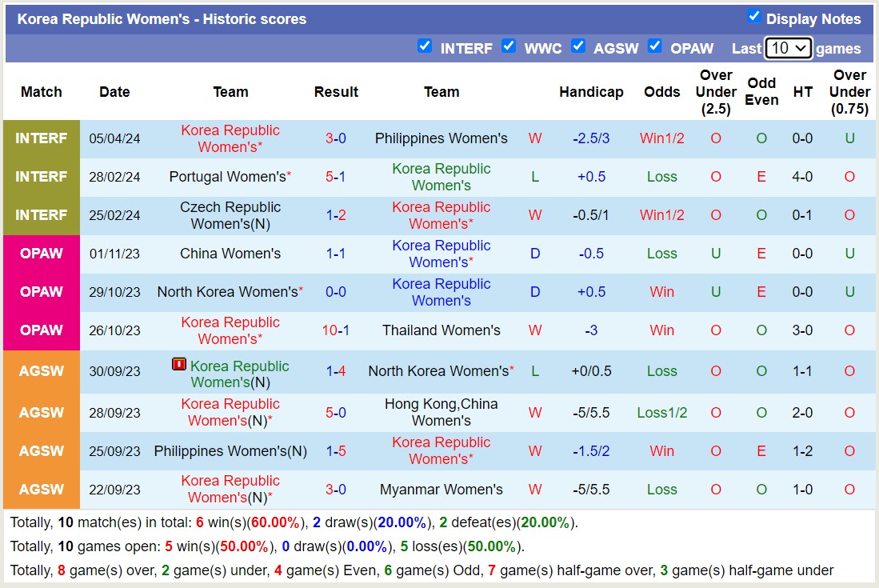Uncheck the INTERF filter checkbox
Image resolution: width=879 pixels, height=588 pixels.
click(425, 46)
